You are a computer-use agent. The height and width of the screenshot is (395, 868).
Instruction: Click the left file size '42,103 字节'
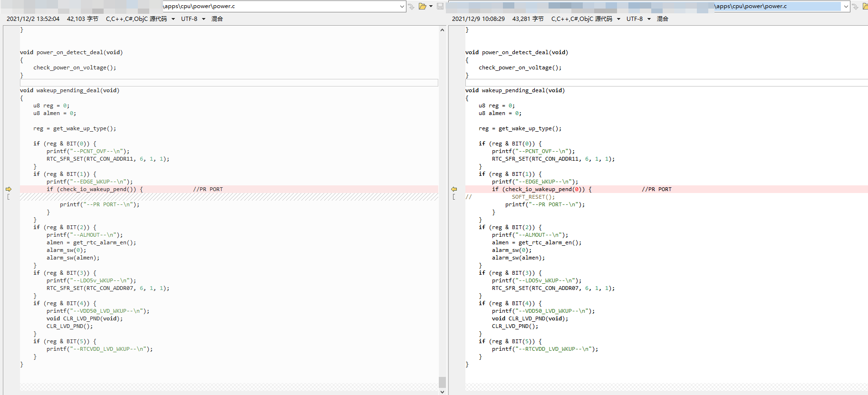pos(83,19)
